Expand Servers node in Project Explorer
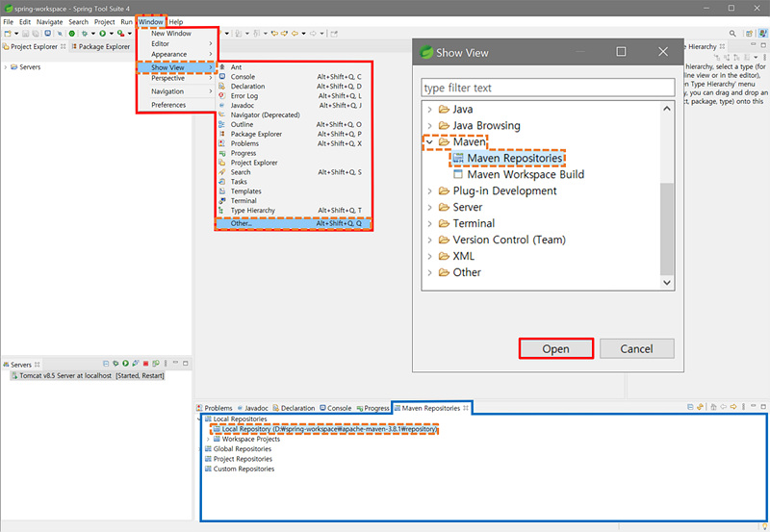This screenshot has width=770, height=532. (x=6, y=66)
